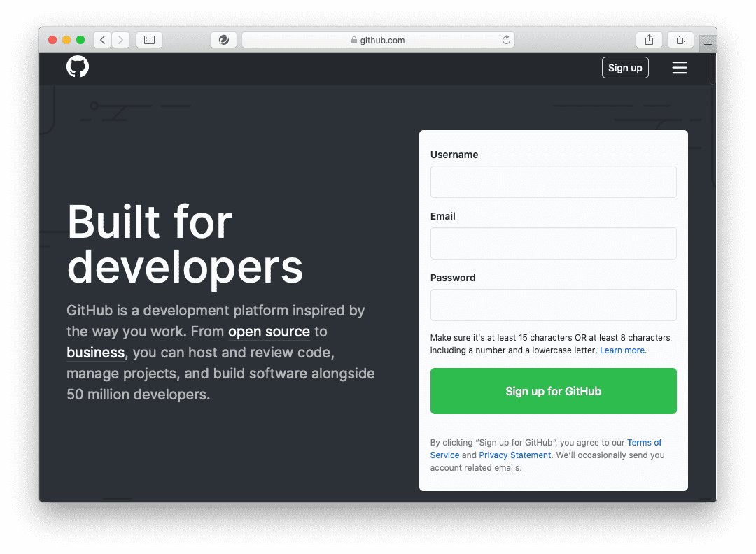Click the Sign up button in header
The width and height of the screenshot is (756, 554).
coord(625,67)
